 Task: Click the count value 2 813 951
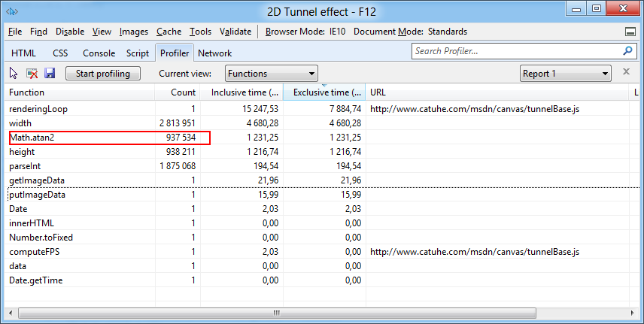[x=178, y=123]
